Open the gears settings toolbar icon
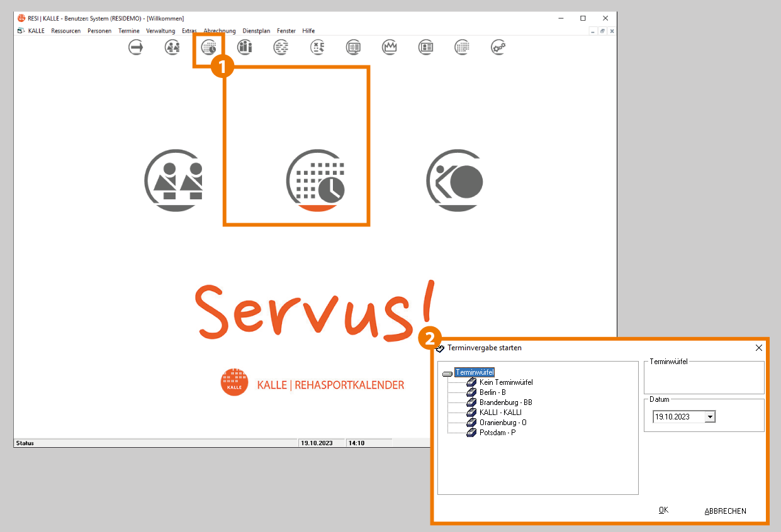Viewport: 781px width, 532px height. coord(498,47)
